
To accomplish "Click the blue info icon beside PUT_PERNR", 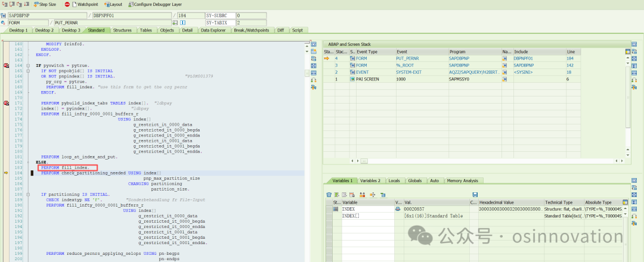I will [x=183, y=23].
